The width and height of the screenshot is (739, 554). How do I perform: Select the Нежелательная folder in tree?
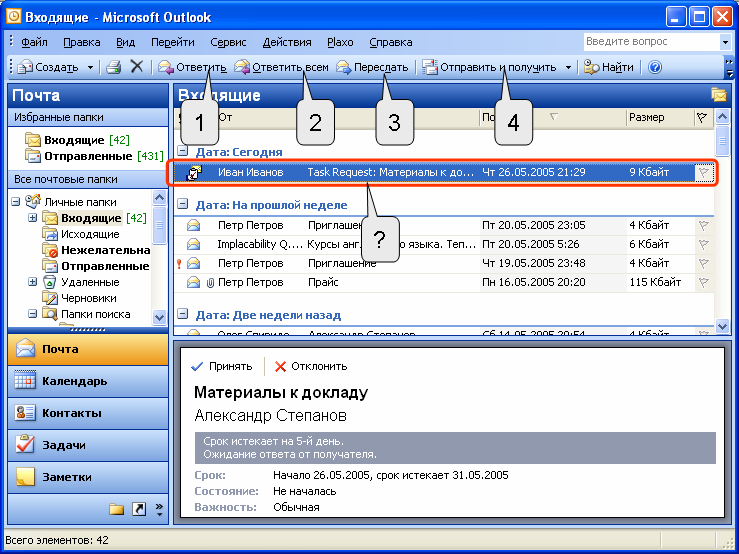click(x=96, y=250)
